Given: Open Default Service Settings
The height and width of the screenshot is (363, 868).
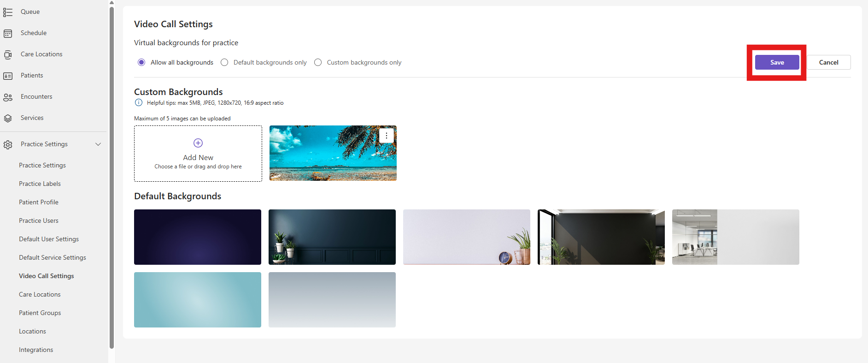Looking at the screenshot, I should pyautogui.click(x=53, y=257).
